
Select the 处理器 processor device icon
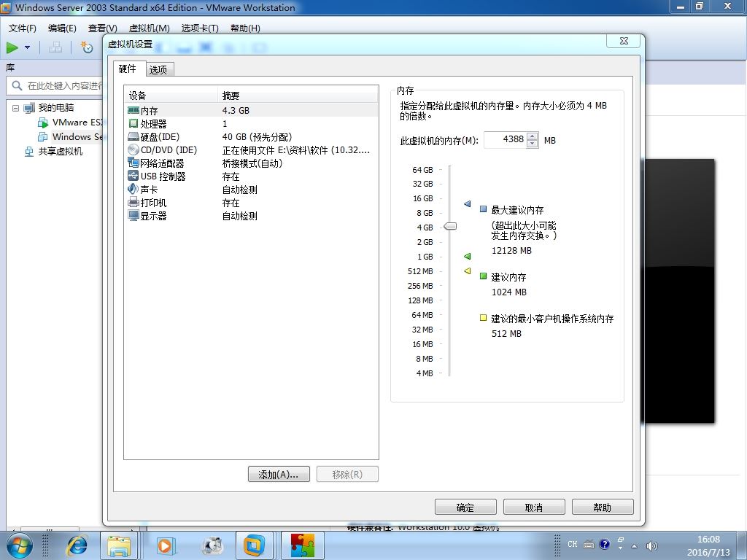point(133,124)
